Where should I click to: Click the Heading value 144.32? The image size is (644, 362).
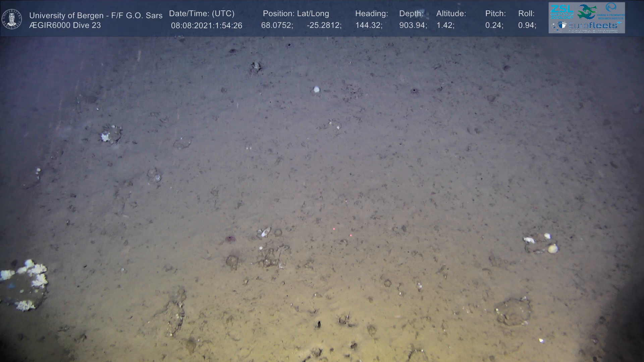368,25
